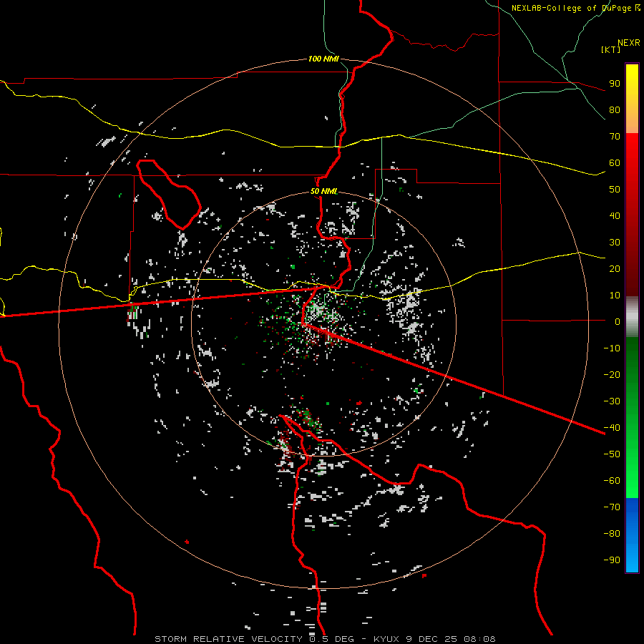Click the -20 value on velocity scale
Screen dimensions: 644x644
pyautogui.click(x=612, y=374)
